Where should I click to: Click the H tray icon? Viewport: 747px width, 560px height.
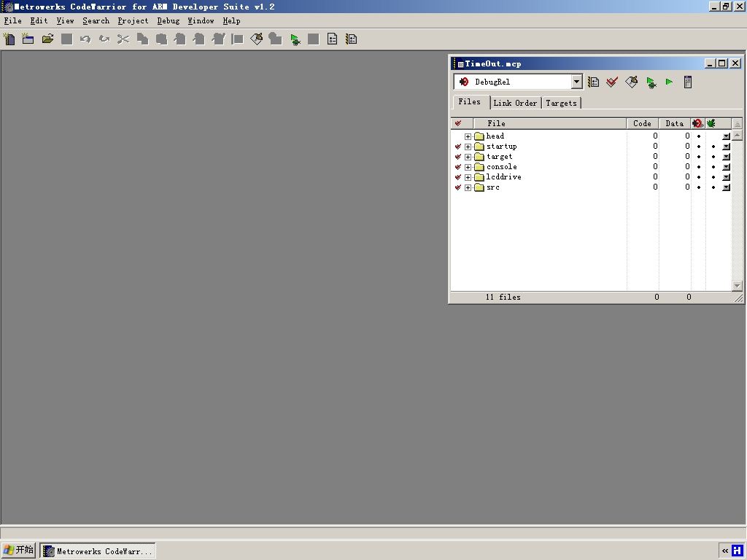point(738,551)
